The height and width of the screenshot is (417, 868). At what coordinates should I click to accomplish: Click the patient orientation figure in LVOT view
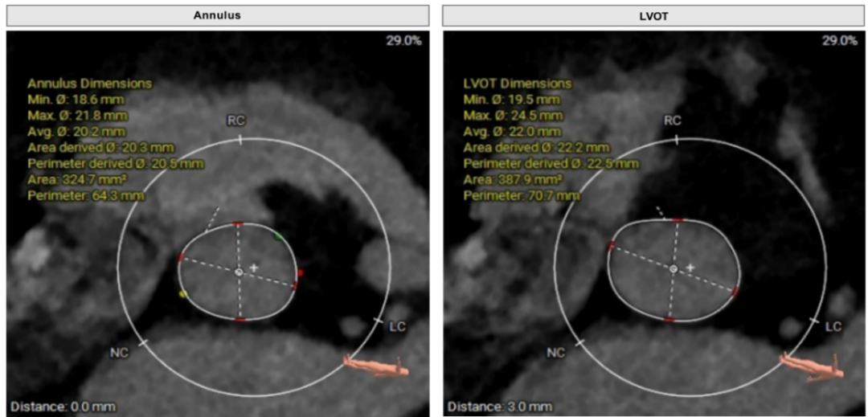pos(813,366)
